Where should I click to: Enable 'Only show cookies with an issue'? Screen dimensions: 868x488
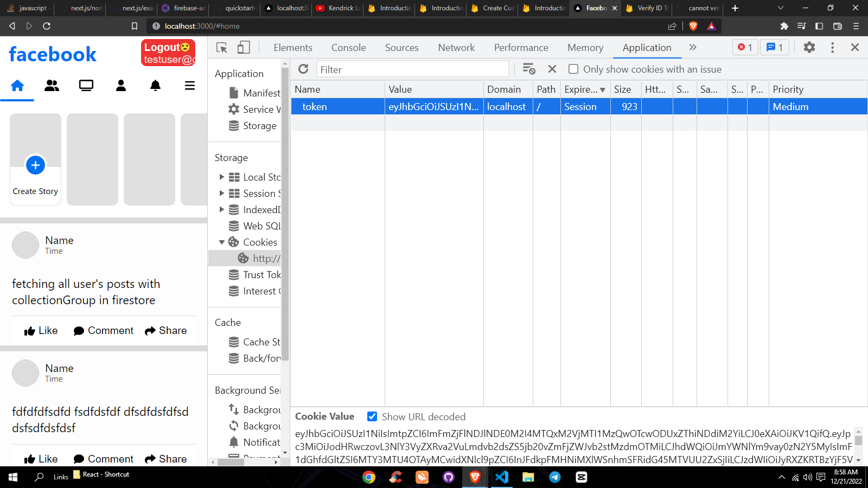point(574,69)
